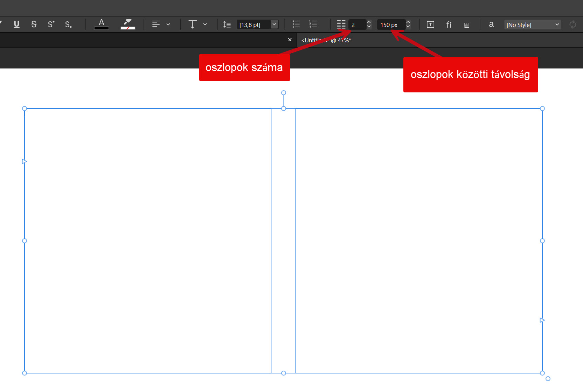Toggle strikethrough formatting
This screenshot has width=583, height=392.
pos(34,24)
